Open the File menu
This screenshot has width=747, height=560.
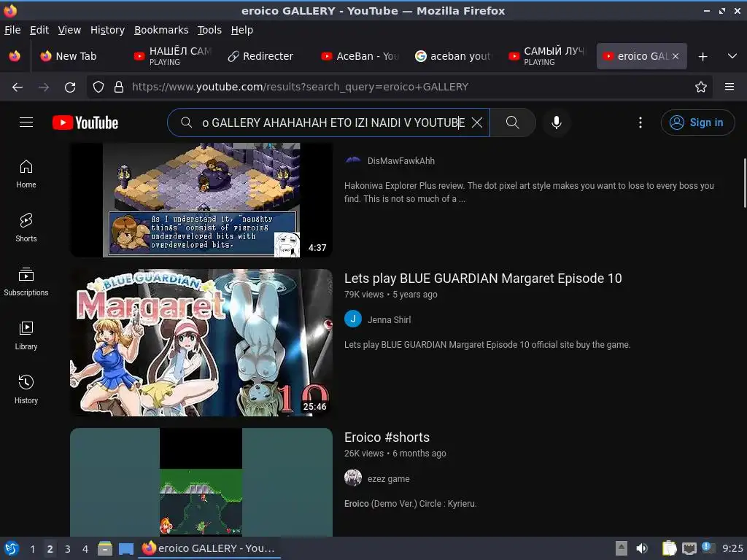tap(12, 29)
